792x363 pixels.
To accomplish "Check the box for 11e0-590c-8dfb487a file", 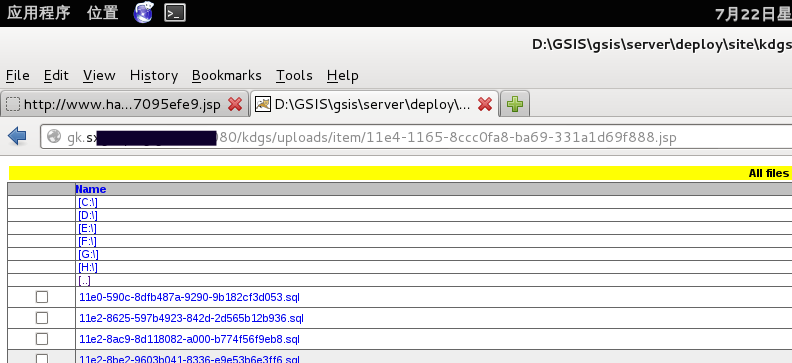I will (42, 297).
